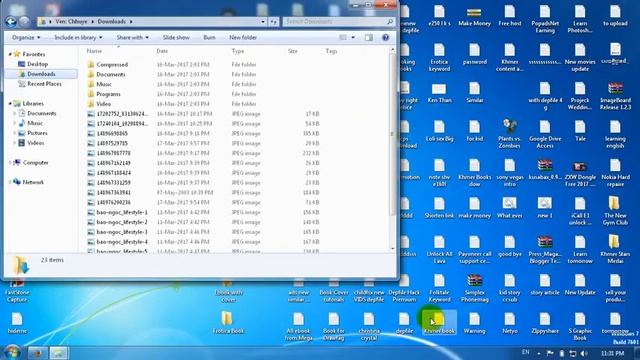Click Downloads in the address breadcrumb

pyautogui.click(x=111, y=21)
